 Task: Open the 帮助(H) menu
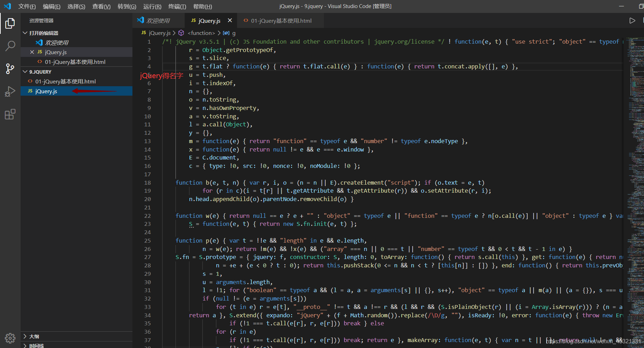point(203,6)
